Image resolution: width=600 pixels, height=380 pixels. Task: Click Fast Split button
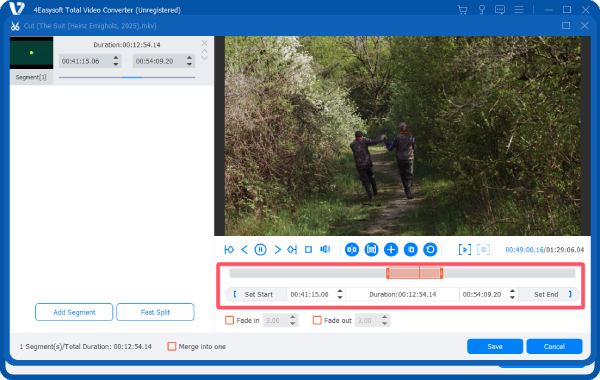[155, 312]
